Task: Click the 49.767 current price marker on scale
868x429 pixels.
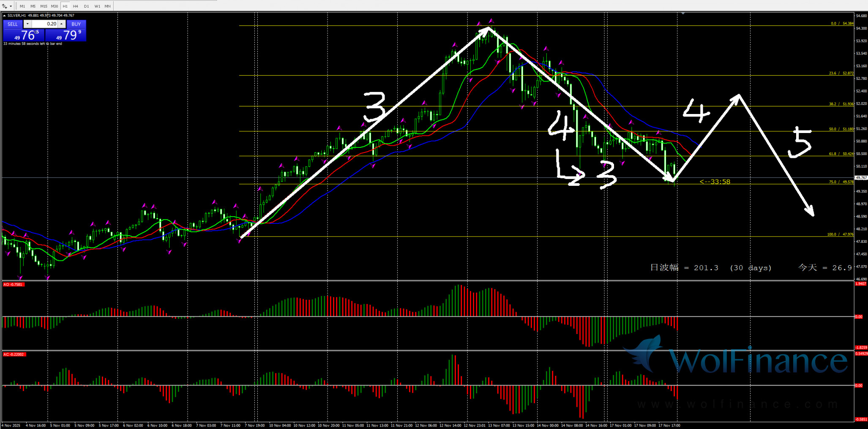Action: (x=861, y=178)
